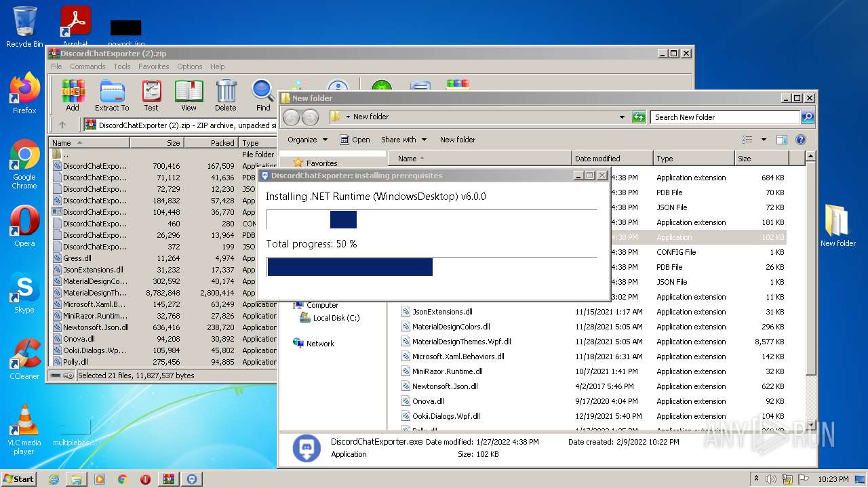Screen dimensions: 868x488
Task: Select the Skype desktop shortcut
Action: (x=24, y=293)
